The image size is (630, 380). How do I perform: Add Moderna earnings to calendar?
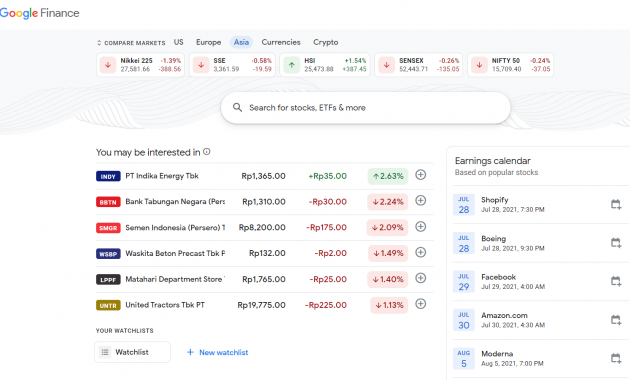point(616,358)
